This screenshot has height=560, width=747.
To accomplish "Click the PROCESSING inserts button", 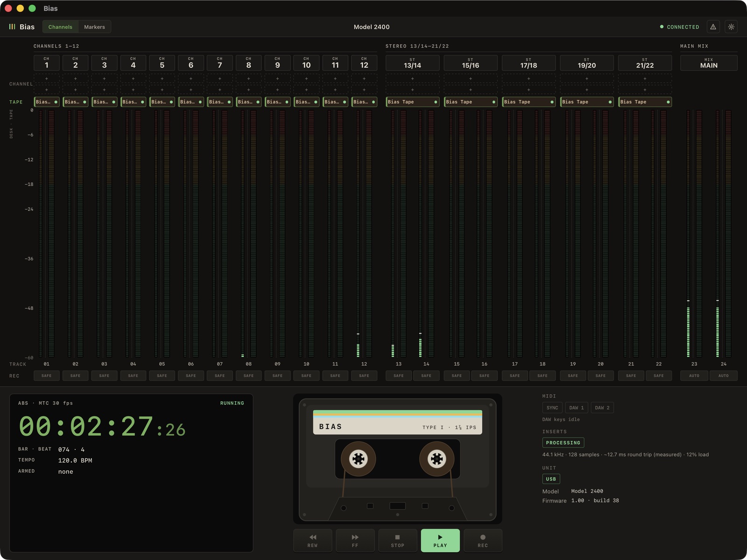I will click(563, 443).
